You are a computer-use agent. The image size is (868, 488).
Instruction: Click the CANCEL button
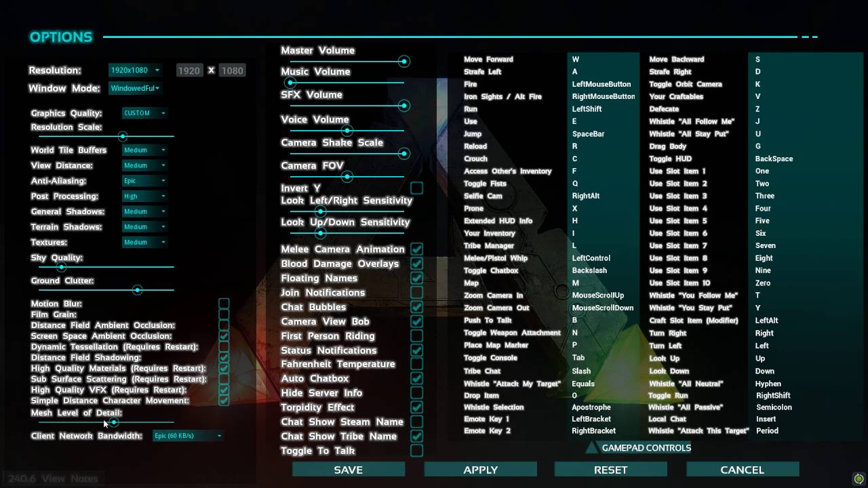743,470
